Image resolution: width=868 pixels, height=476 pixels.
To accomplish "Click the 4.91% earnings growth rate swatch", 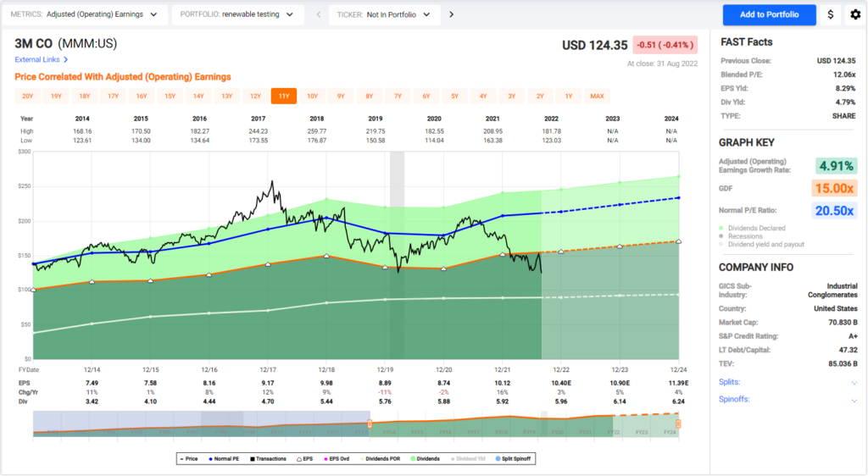I will [x=837, y=166].
